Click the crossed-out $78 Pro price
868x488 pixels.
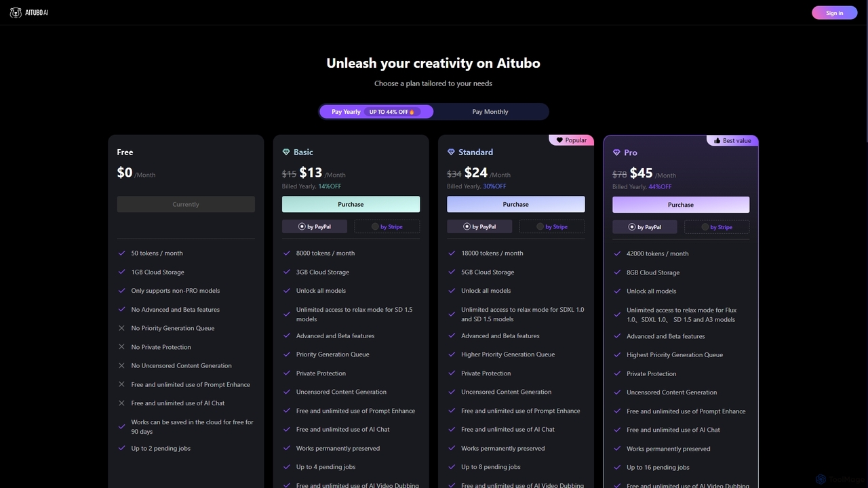619,175
